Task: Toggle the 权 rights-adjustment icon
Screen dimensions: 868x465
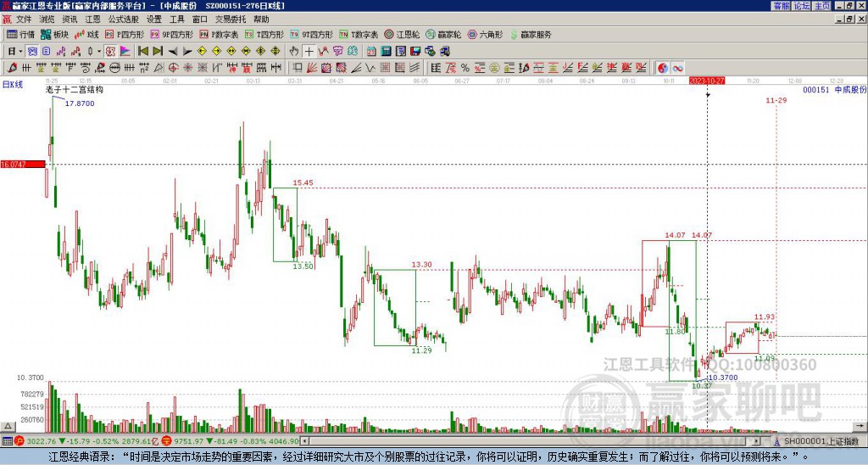Action: pyautogui.click(x=110, y=52)
